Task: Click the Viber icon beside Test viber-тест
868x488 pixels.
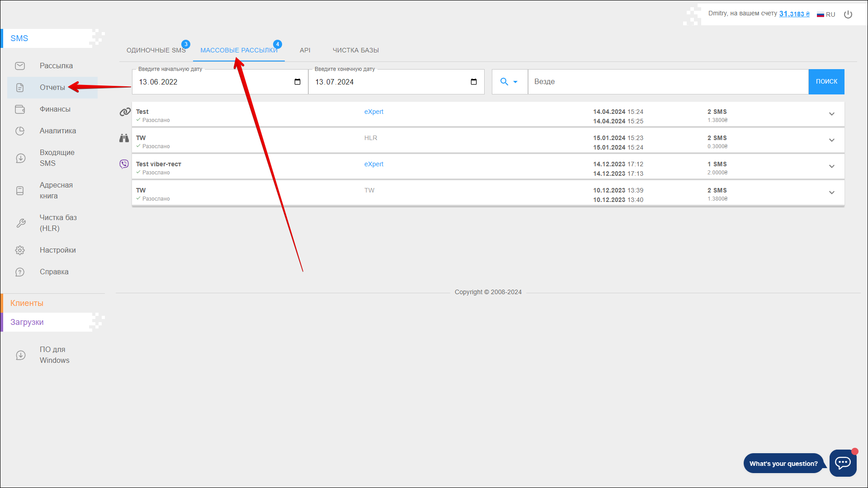Action: pos(124,164)
